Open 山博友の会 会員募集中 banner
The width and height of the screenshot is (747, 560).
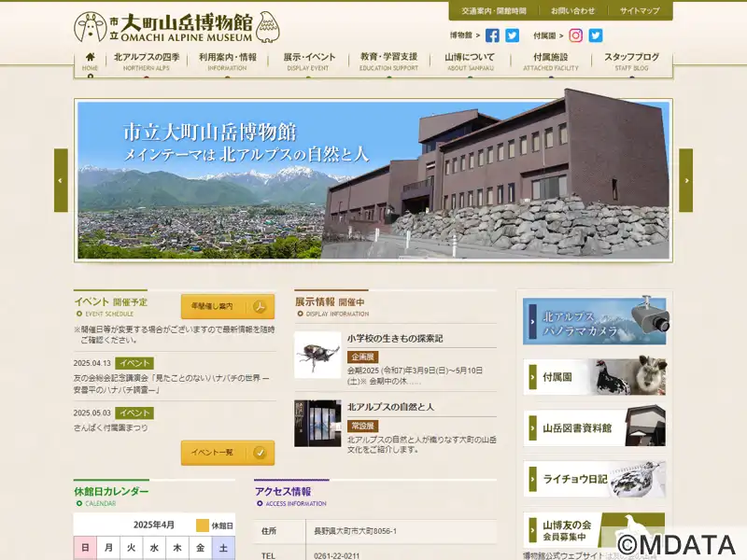[x=595, y=530]
